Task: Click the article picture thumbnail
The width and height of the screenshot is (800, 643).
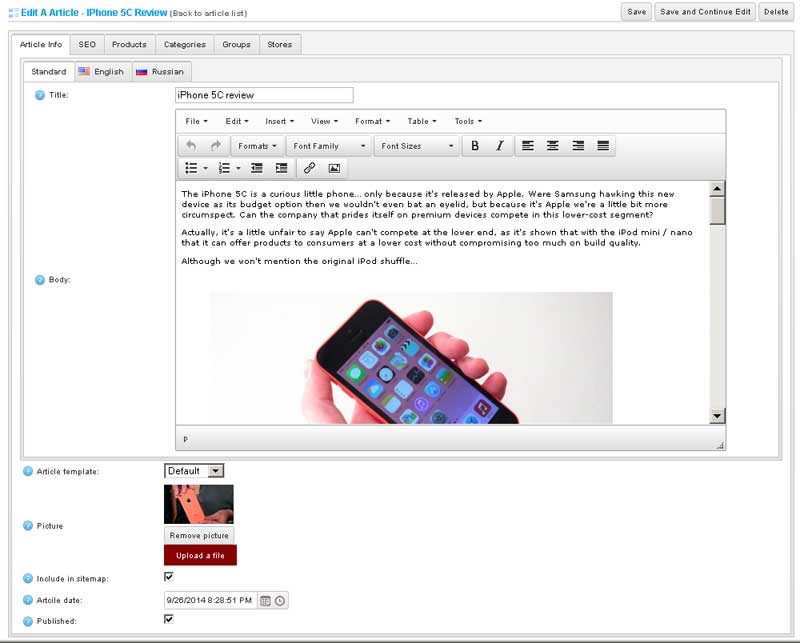Action: (x=198, y=504)
